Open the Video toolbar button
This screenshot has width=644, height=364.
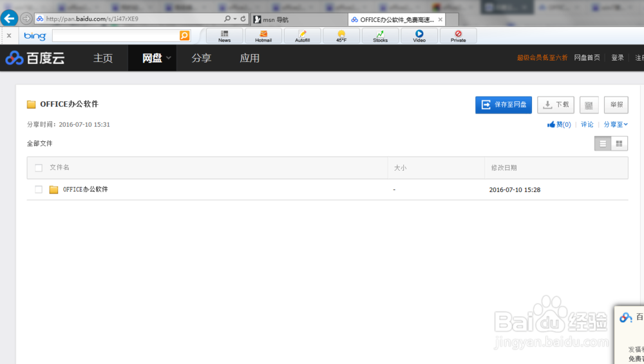(x=419, y=35)
